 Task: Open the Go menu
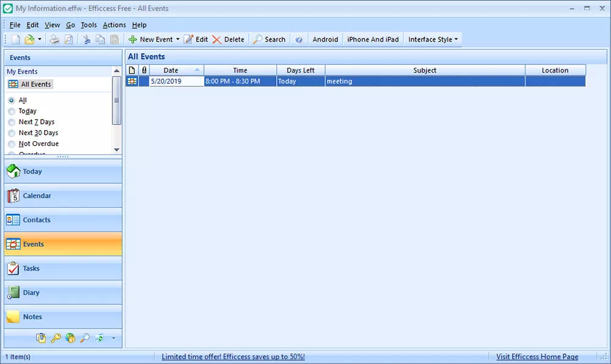(x=70, y=25)
